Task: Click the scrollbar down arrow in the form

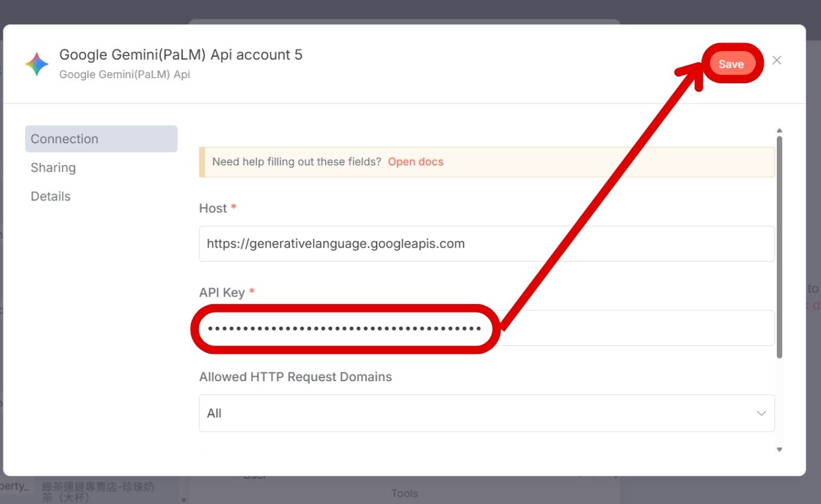Action: pos(779,450)
